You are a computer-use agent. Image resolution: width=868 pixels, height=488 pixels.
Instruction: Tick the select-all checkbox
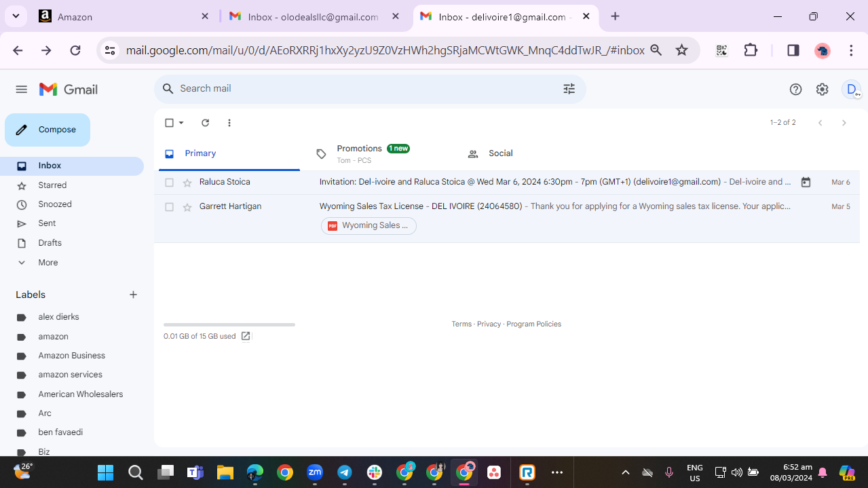click(x=169, y=123)
